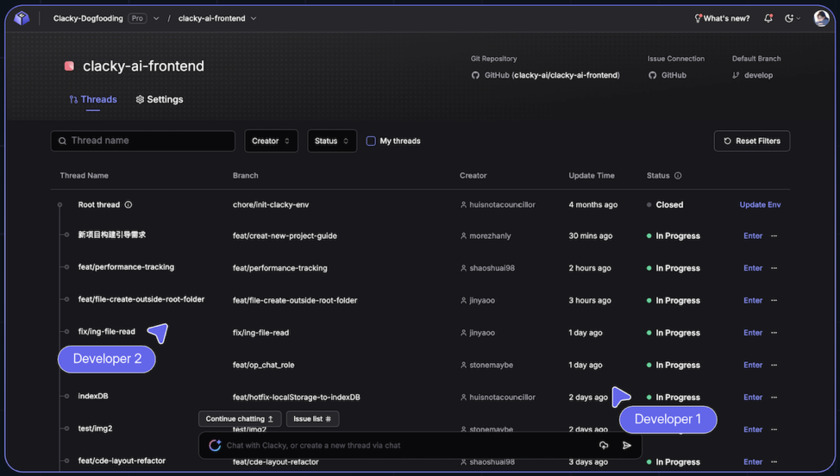This screenshot has height=476, width=840.
Task: Click the send message arrow icon
Action: (627, 445)
